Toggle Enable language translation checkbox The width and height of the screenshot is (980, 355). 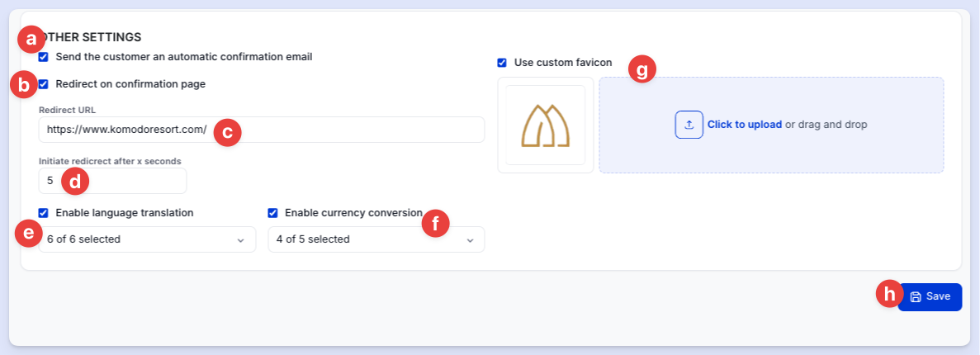43,213
